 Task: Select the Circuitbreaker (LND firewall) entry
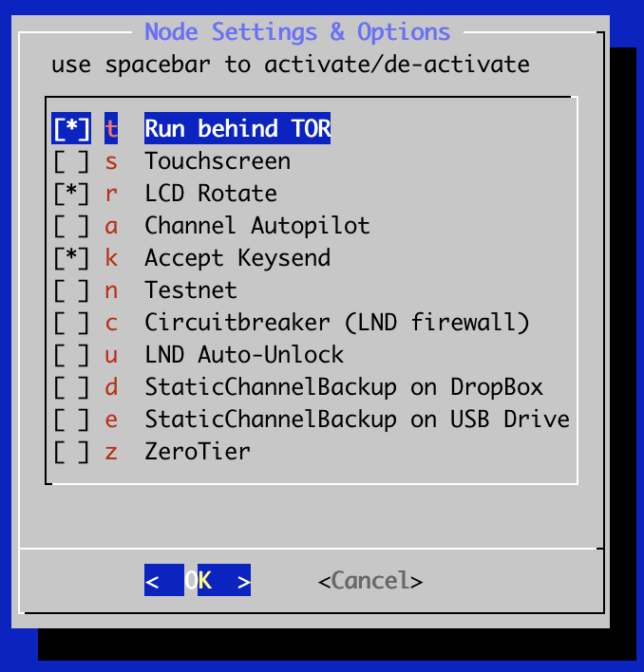click(337, 323)
